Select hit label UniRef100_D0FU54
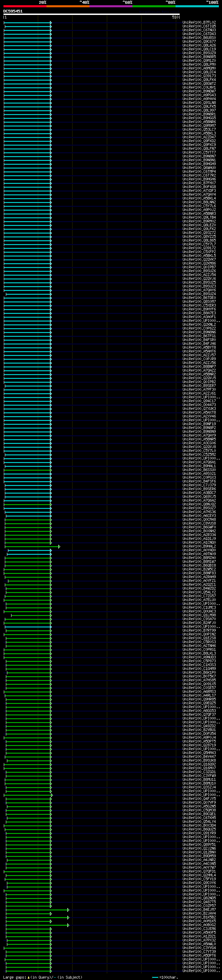The height and width of the screenshot is (980, 222). (199, 734)
